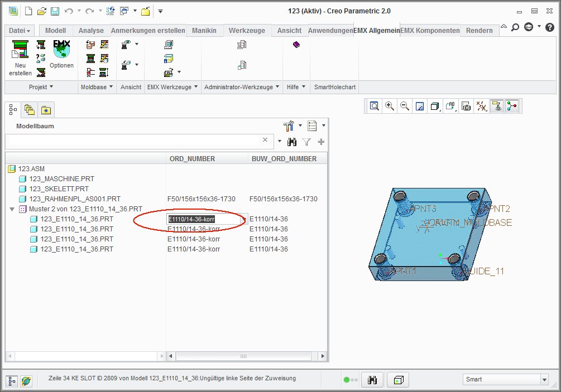Open the Smart selection filter dropdown
This screenshot has height=392, width=561.
(544, 380)
